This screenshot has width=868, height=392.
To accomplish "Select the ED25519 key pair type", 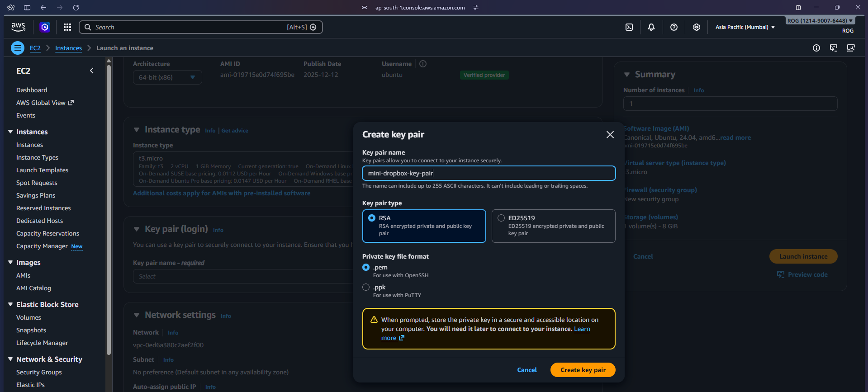I will [x=501, y=218].
